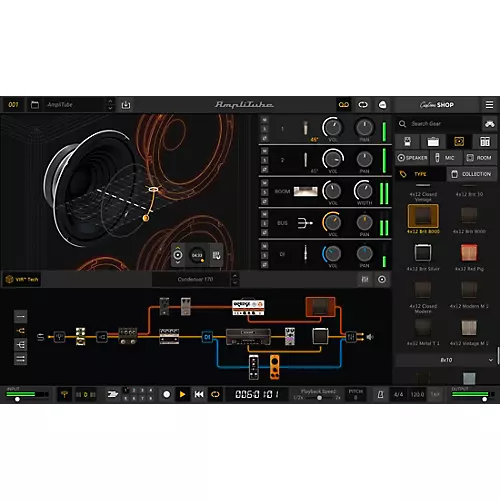
Task: Open the tuner icon in bottom bar
Action: point(64,395)
